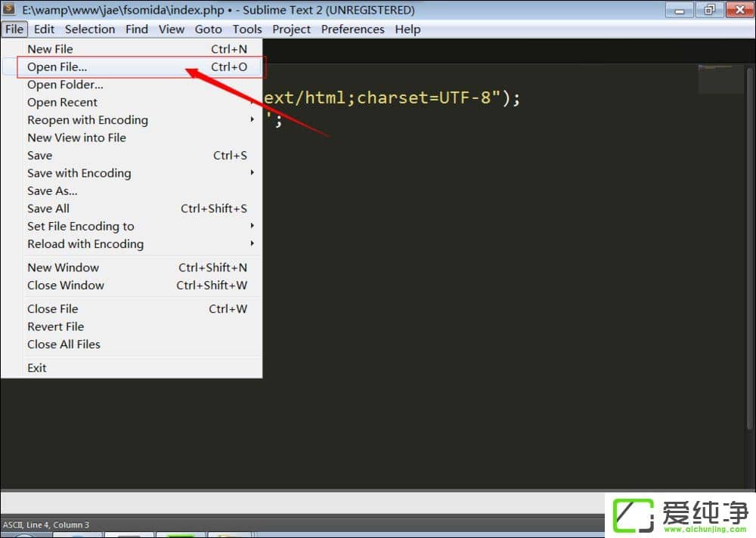Open the Preferences menu
The width and height of the screenshot is (756, 538).
352,29
